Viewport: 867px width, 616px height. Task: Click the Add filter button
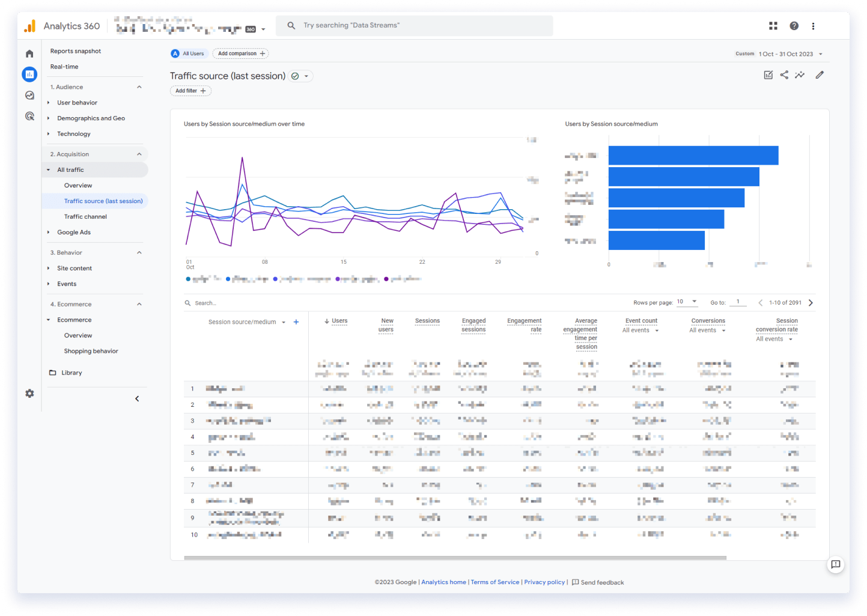point(190,91)
